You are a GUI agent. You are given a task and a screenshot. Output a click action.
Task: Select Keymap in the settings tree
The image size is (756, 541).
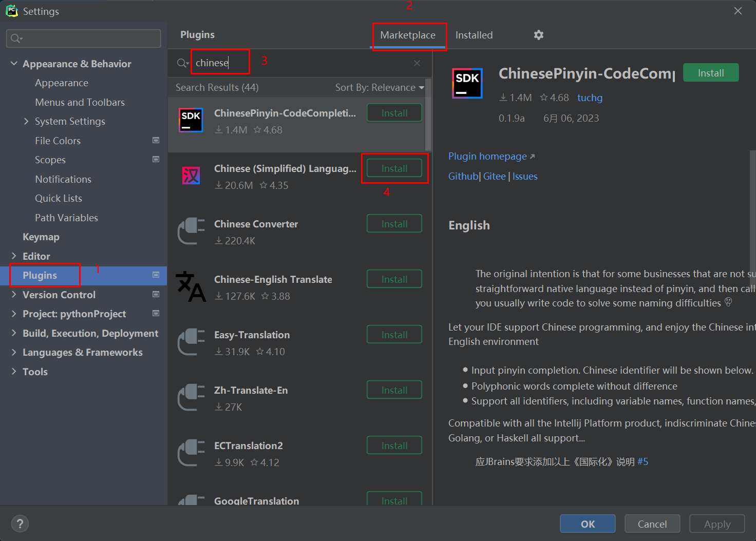[x=41, y=237]
